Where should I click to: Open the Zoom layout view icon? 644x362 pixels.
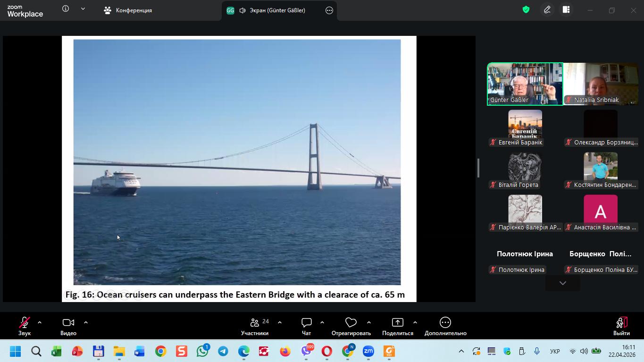(x=566, y=10)
